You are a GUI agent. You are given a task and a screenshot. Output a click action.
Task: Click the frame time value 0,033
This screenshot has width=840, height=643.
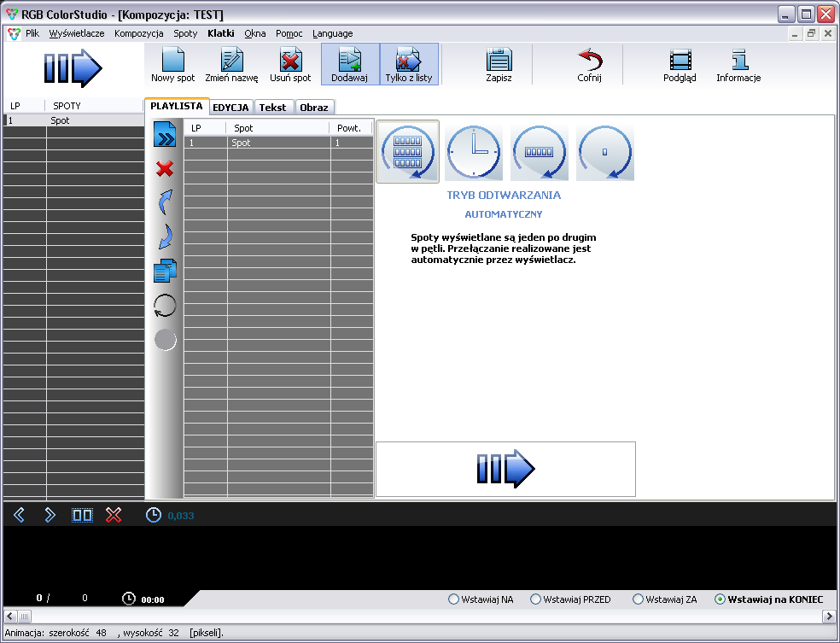coord(181,516)
